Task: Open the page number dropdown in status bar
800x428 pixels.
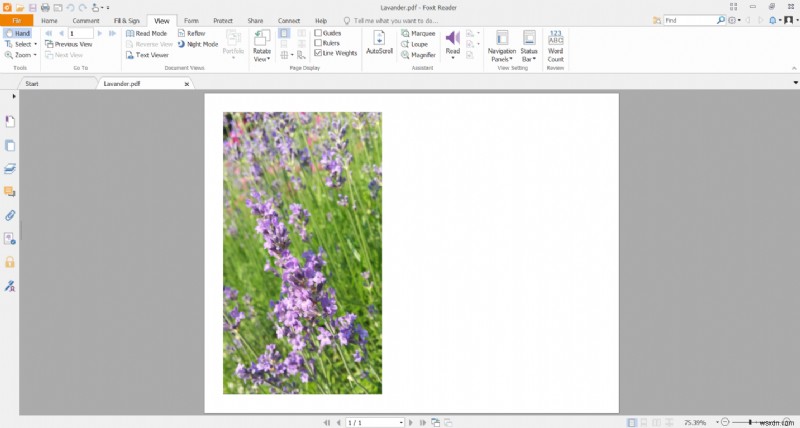Action: point(401,423)
